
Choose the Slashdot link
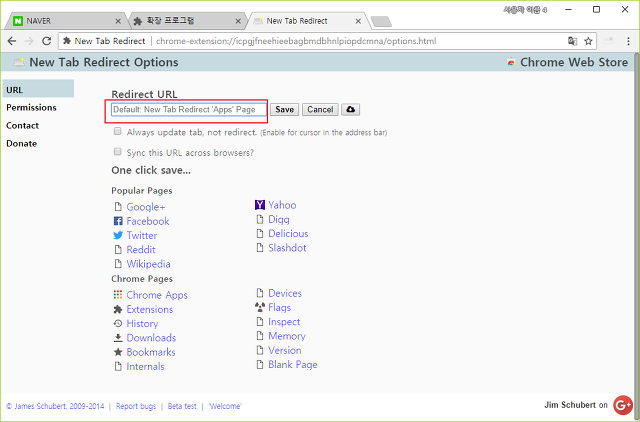[287, 248]
